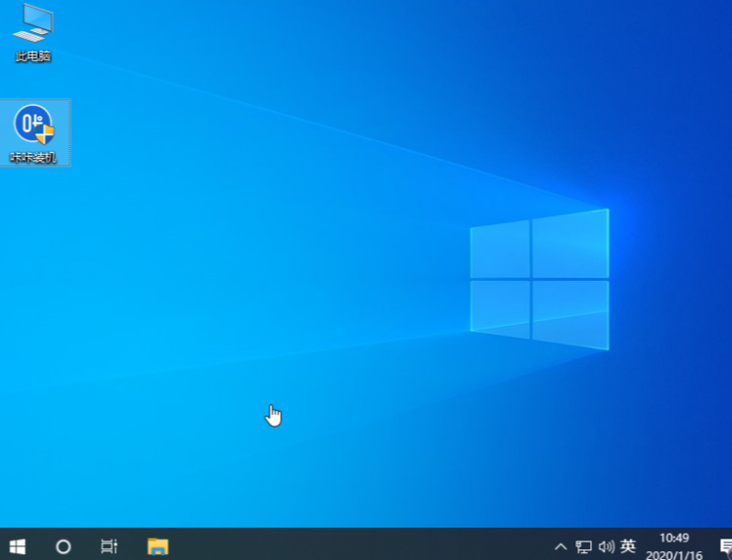Image resolution: width=732 pixels, height=560 pixels.
Task: Open Task View from the taskbar
Action: (110, 546)
